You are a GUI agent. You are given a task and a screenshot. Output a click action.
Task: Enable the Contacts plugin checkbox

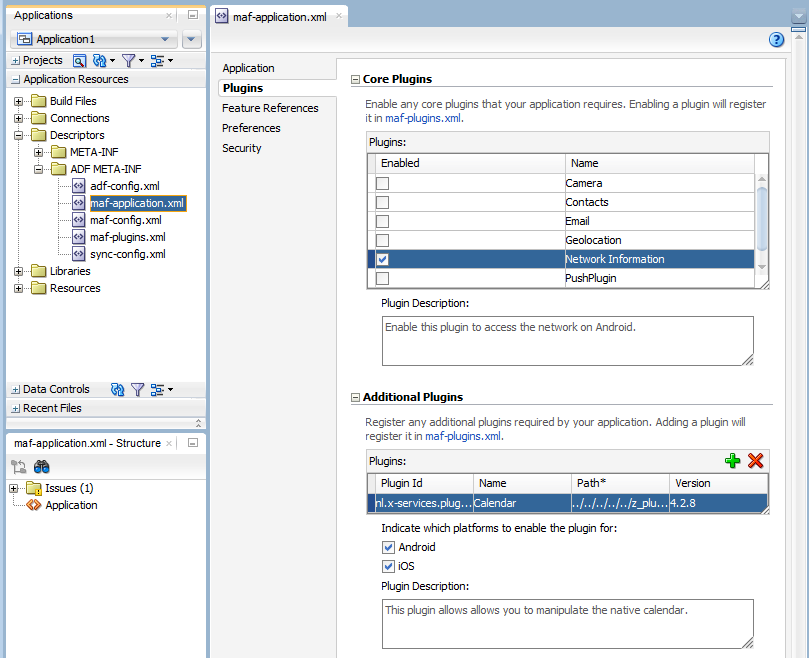[x=382, y=202]
